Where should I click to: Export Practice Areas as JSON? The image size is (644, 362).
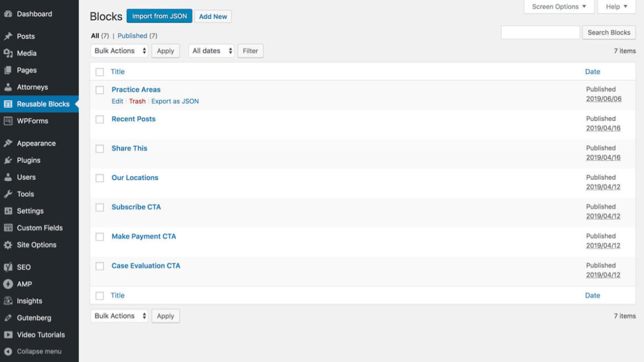[175, 101]
